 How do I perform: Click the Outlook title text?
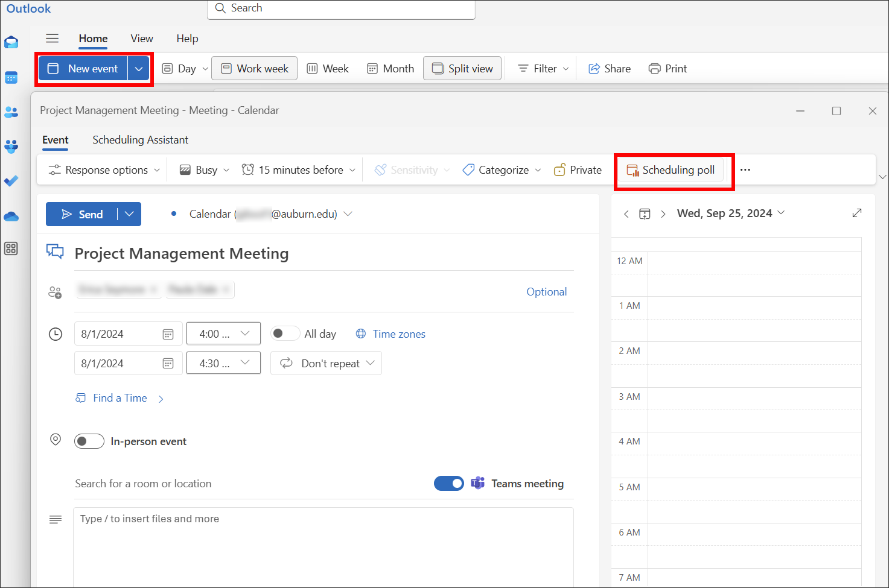point(28,8)
